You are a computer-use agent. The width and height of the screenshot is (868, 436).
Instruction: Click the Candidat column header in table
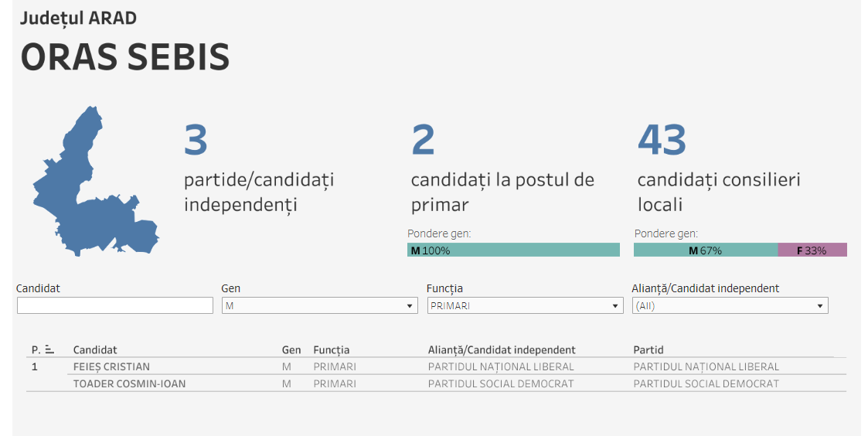pos(95,350)
